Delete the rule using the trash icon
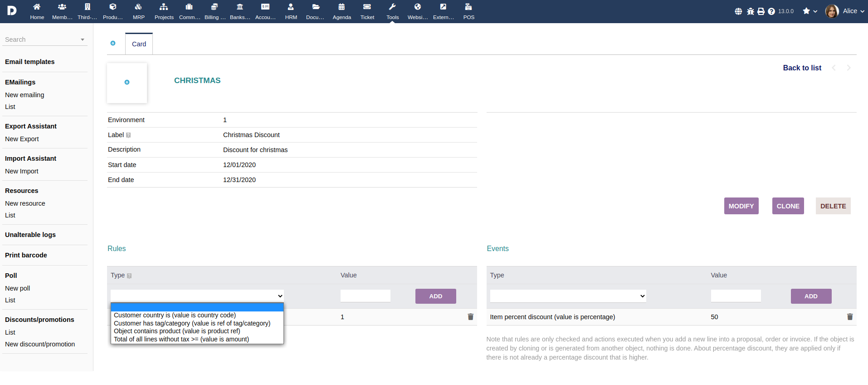The image size is (868, 385). (471, 317)
